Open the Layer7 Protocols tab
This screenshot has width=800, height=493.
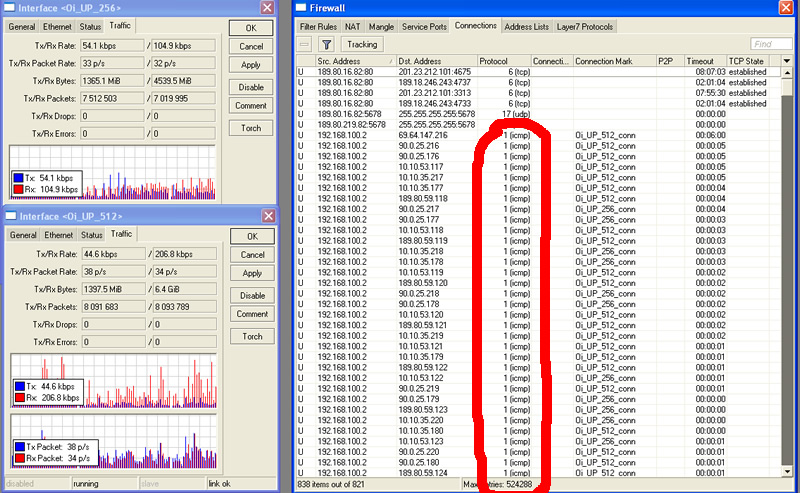(585, 27)
